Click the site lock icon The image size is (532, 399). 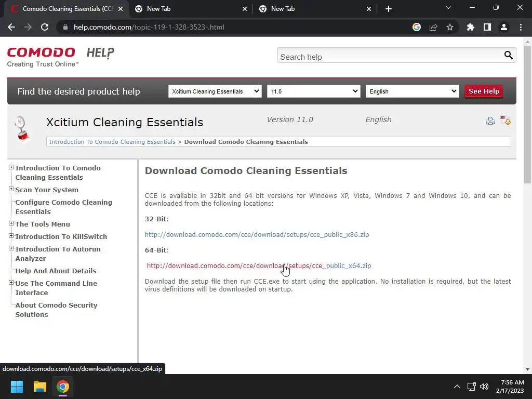point(65,27)
